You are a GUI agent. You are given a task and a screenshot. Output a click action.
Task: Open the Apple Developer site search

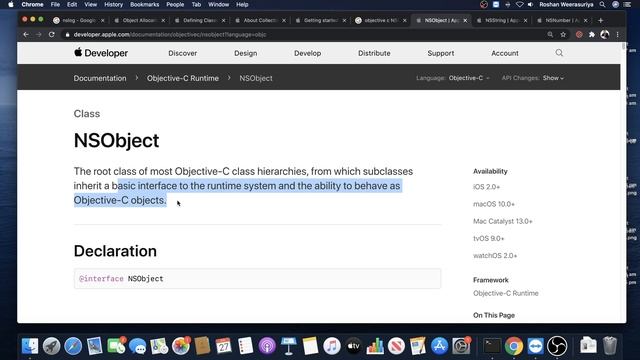pyautogui.click(x=559, y=53)
